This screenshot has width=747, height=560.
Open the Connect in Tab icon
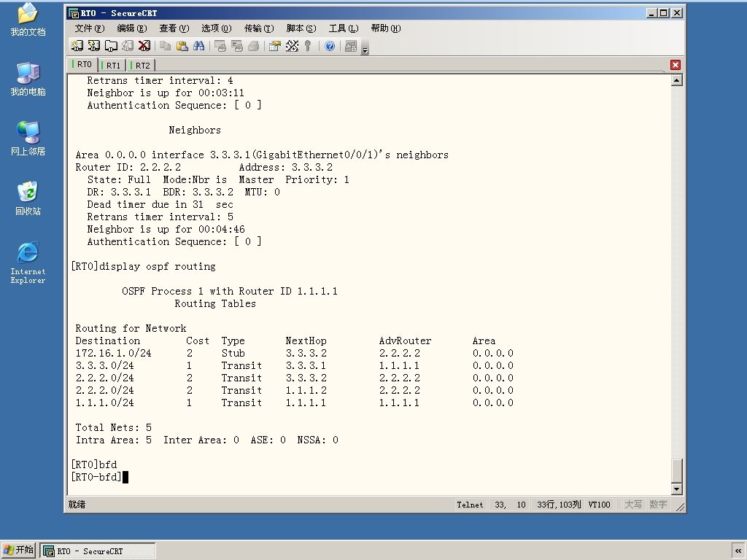coord(111,46)
